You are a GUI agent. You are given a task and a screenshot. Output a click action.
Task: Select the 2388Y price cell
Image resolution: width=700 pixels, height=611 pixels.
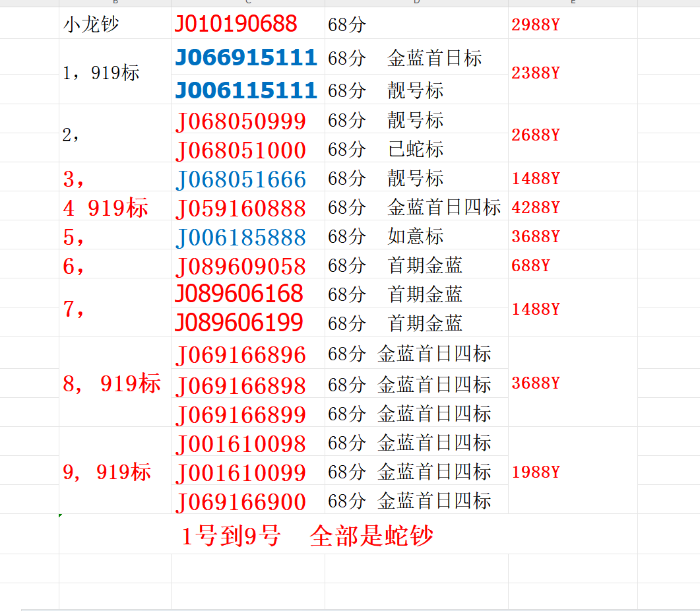coord(535,73)
